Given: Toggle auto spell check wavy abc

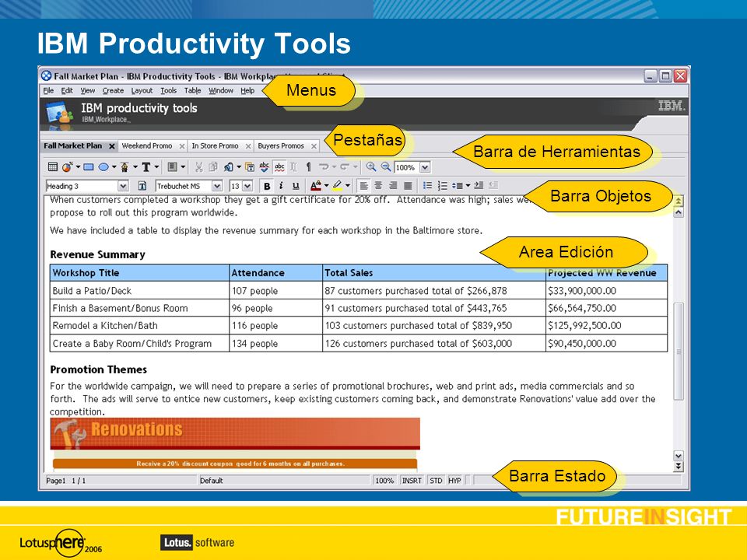Looking at the screenshot, I should 279,167.
